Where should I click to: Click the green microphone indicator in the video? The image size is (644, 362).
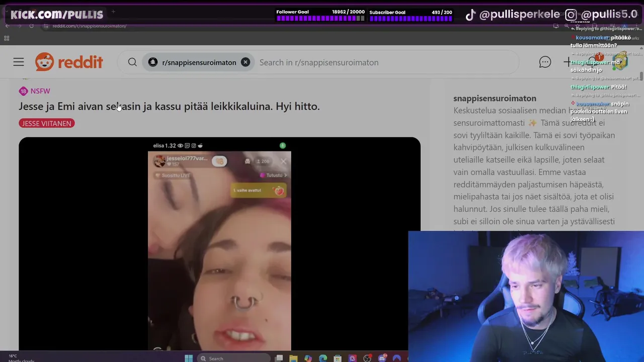coord(283,145)
